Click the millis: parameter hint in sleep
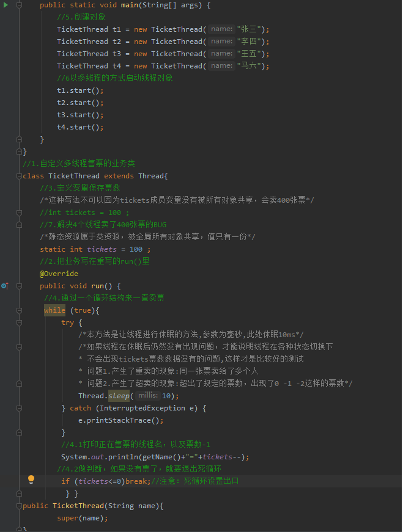The height and width of the screenshot is (532, 403). pyautogui.click(x=148, y=395)
